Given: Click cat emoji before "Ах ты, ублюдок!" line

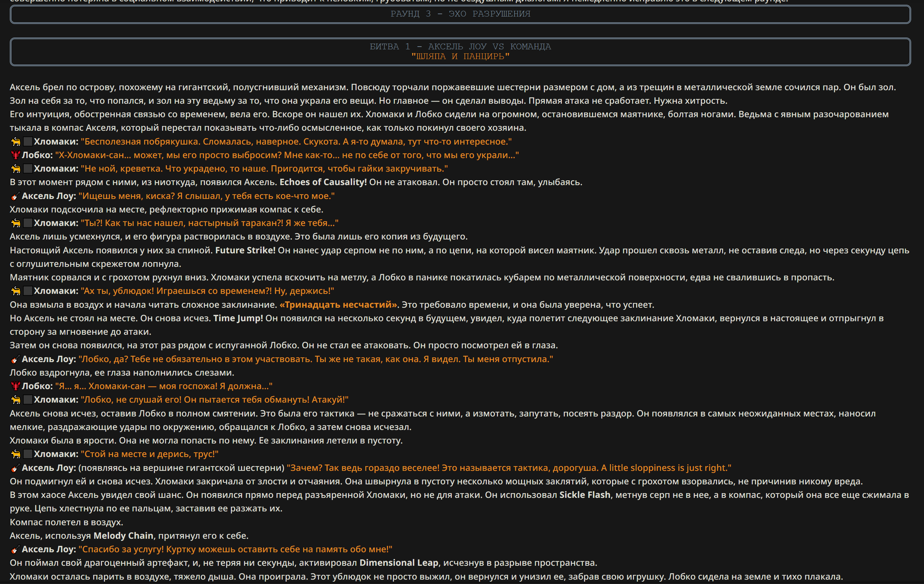Looking at the screenshot, I should [16, 291].
